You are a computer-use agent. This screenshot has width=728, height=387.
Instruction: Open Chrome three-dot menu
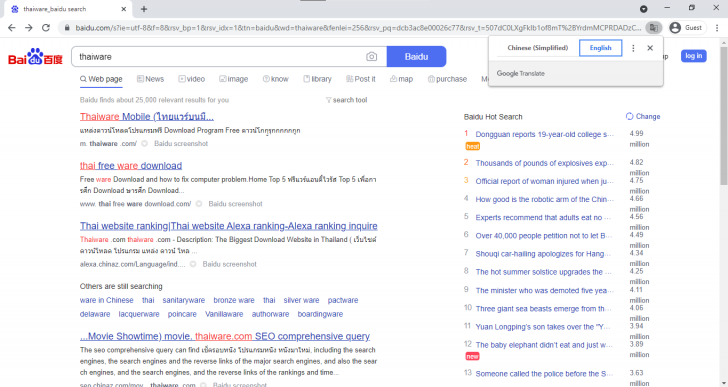[717, 28]
